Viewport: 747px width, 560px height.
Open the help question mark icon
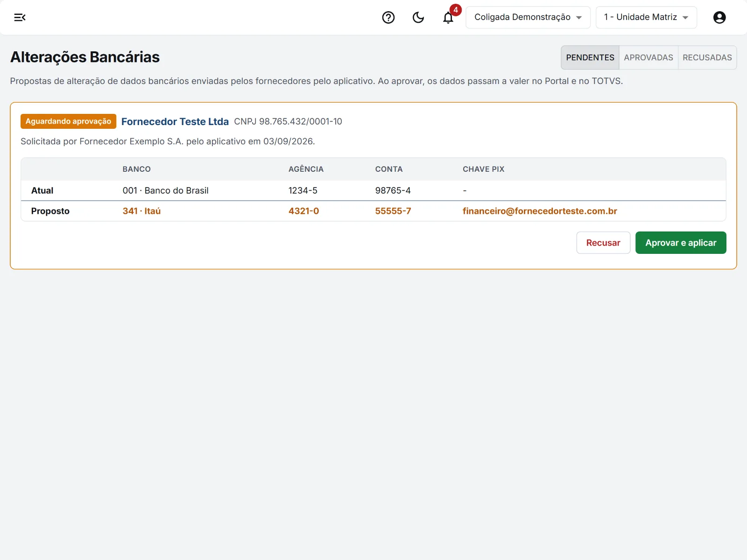pyautogui.click(x=388, y=17)
